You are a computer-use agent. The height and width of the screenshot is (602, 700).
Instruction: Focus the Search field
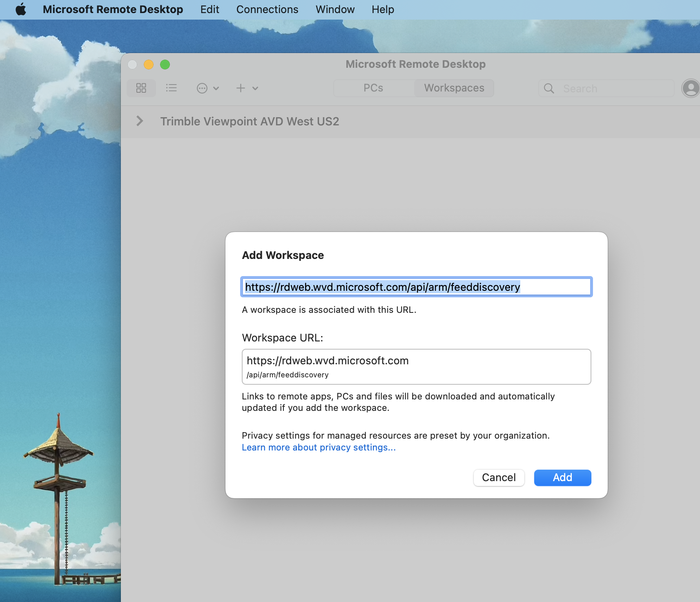pos(606,89)
